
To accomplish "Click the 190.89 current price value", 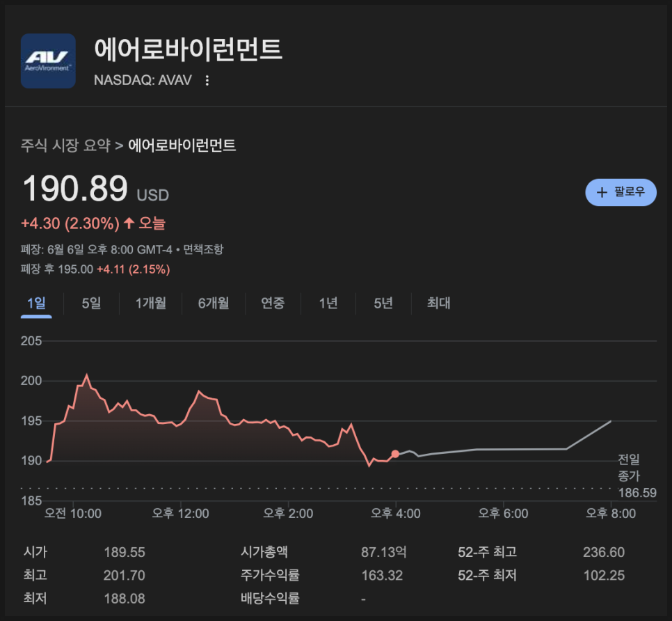I will pos(75,188).
